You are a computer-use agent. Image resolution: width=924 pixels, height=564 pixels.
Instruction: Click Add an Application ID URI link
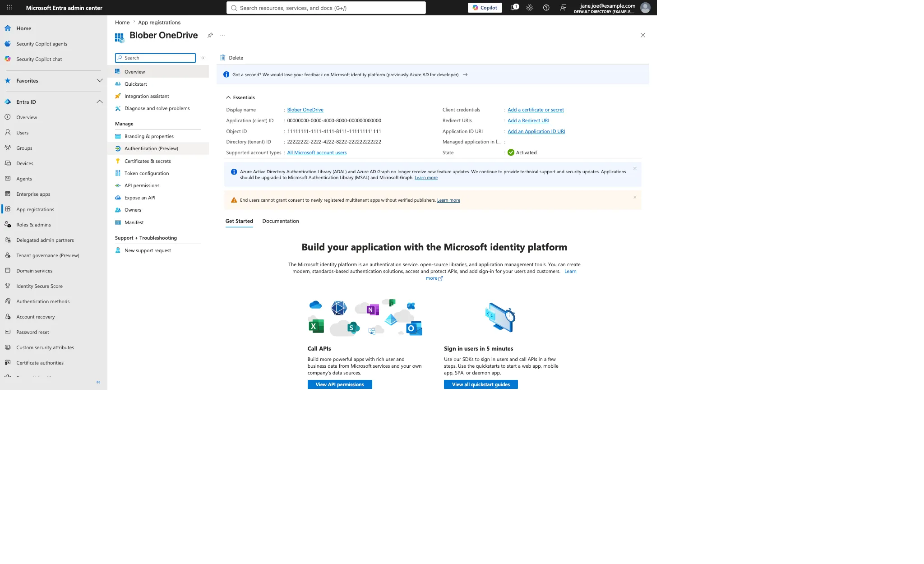coord(536,131)
